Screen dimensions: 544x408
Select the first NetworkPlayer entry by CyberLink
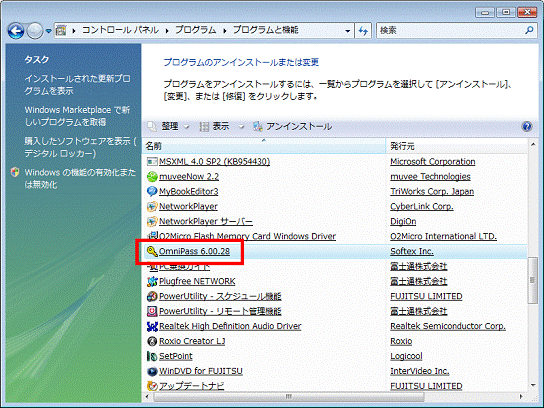[188, 206]
